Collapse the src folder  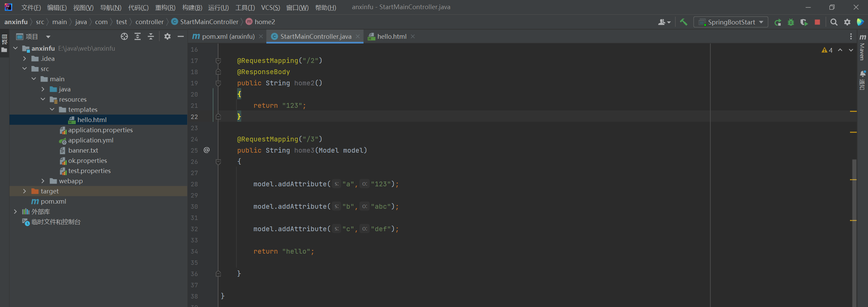point(24,69)
